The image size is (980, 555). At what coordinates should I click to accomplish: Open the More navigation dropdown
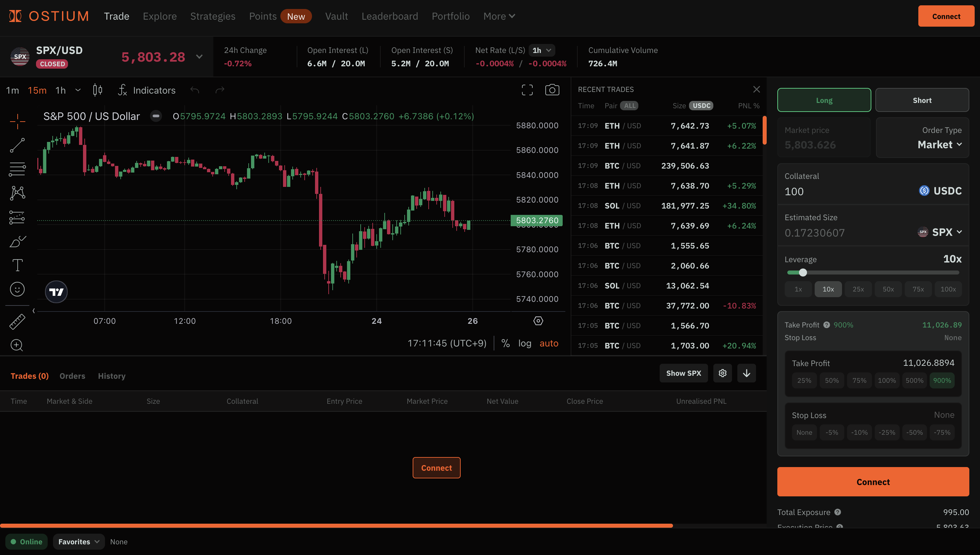pyautogui.click(x=499, y=16)
